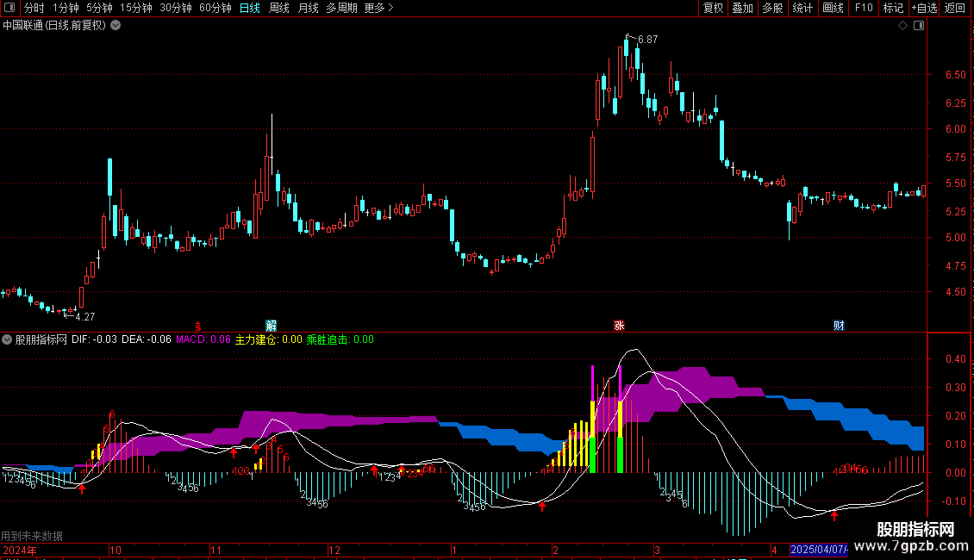Click the 6.00 price axis label
974x560 pixels.
(x=955, y=129)
